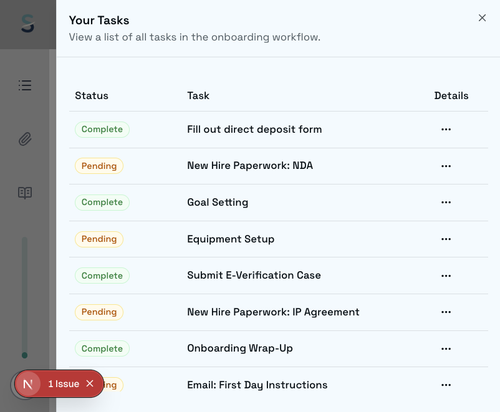Select the Equipment Setup task row

pyautogui.click(x=278, y=239)
